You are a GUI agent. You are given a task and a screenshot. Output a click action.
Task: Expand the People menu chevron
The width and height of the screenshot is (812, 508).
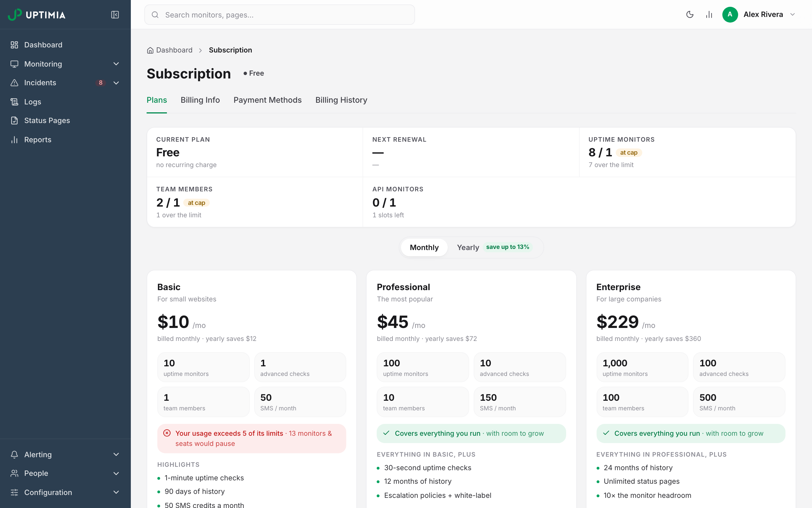coord(116,473)
